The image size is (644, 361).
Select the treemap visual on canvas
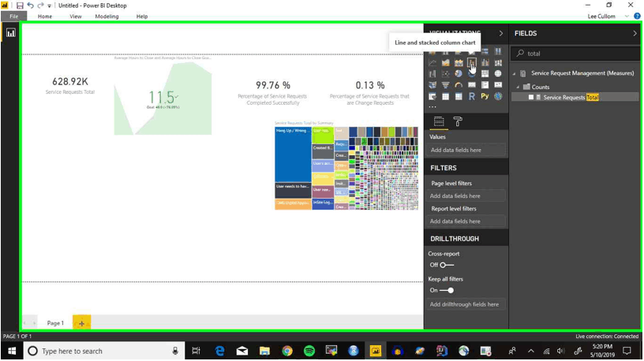point(346,166)
